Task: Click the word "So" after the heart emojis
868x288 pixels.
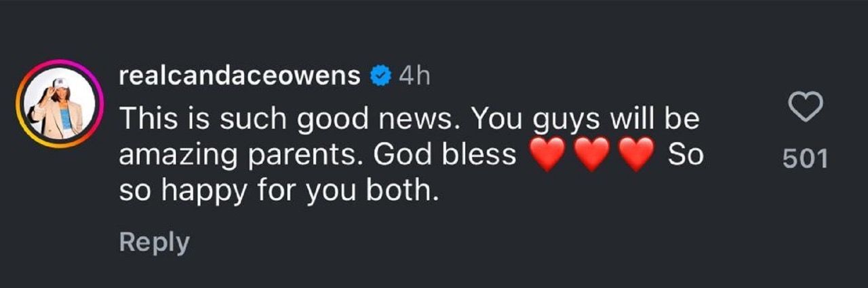Action: point(685,156)
